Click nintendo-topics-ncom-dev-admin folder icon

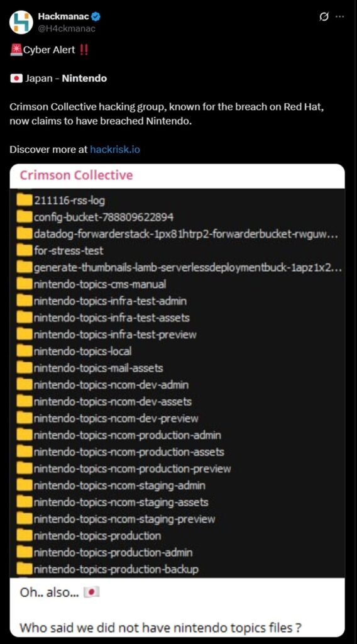coord(25,385)
